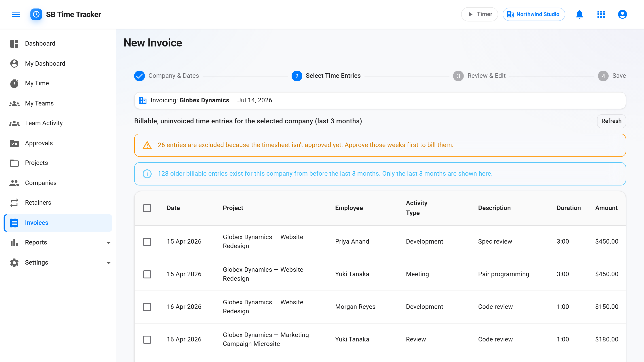Click the info icon in older entries notice
644x362 pixels.
[x=147, y=174]
